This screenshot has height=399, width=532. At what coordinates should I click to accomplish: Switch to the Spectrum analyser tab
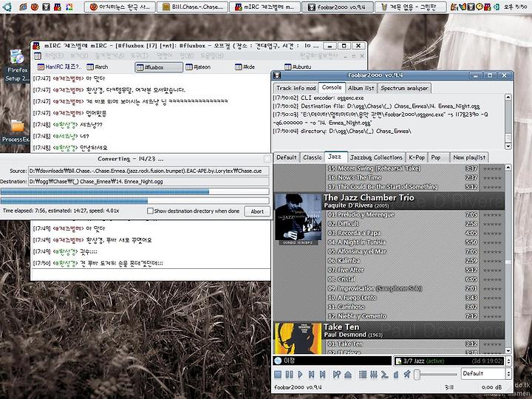[404, 88]
